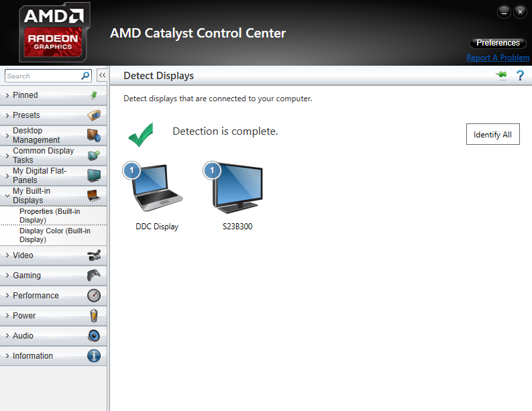Expand the Information section chevron
The width and height of the screenshot is (532, 411).
(x=7, y=356)
